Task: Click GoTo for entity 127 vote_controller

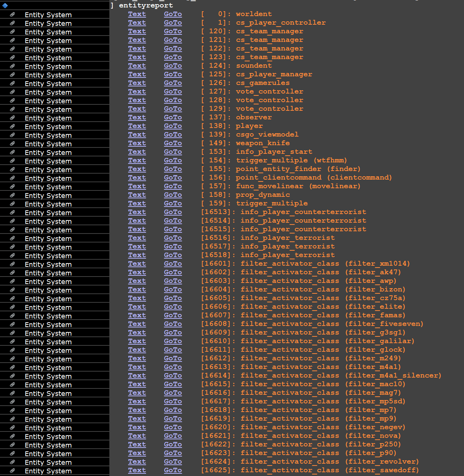Action: pyautogui.click(x=173, y=92)
